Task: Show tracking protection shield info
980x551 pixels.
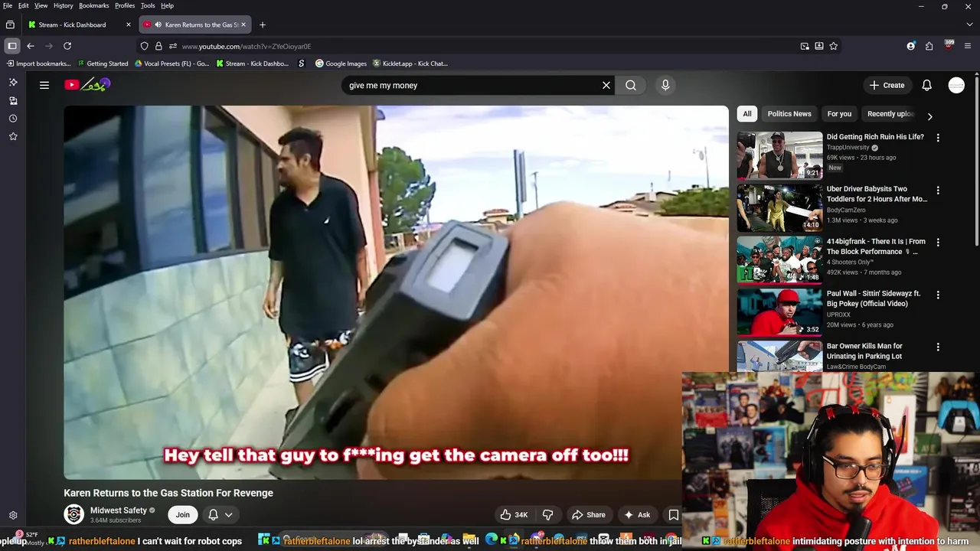Action: [x=144, y=46]
